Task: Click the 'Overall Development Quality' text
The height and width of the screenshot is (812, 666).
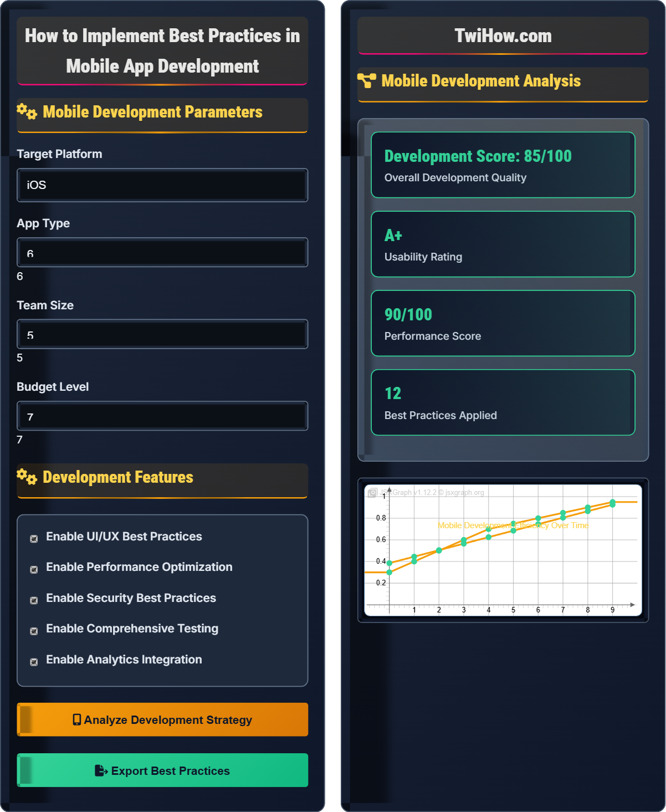Action: 455,178
